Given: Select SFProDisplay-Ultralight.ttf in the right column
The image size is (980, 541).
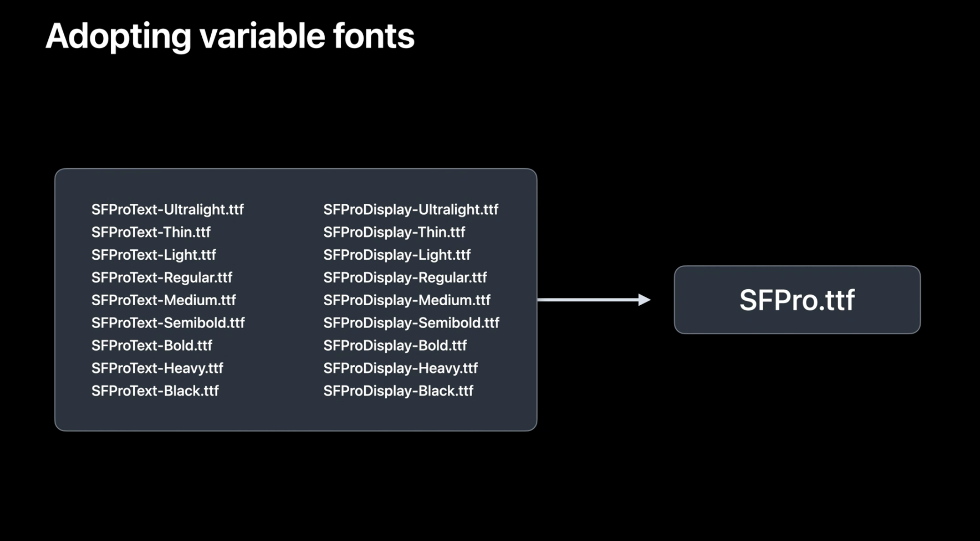Looking at the screenshot, I should coord(411,209).
